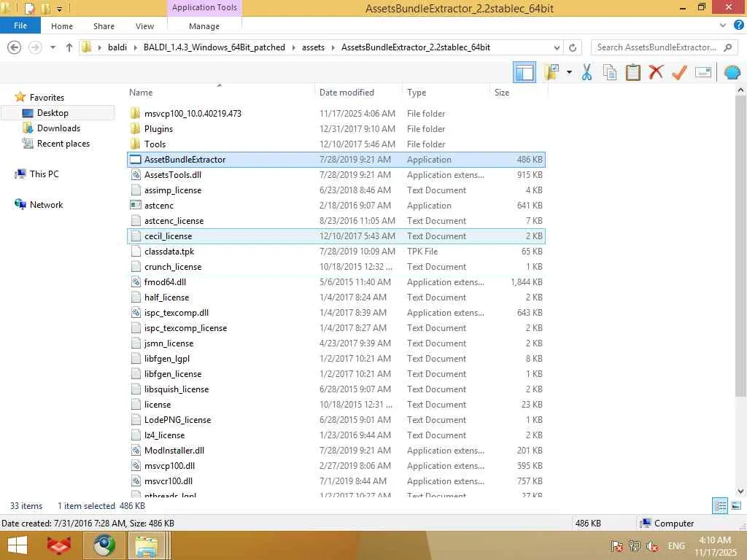This screenshot has height=560, width=747.
Task: Navigate to baldi in the breadcrumb
Action: click(x=117, y=47)
